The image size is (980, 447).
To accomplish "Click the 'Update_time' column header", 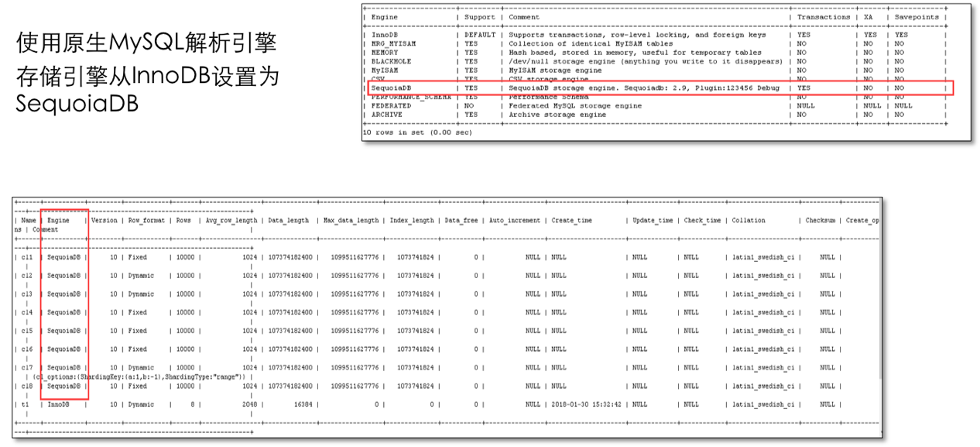I will [653, 220].
